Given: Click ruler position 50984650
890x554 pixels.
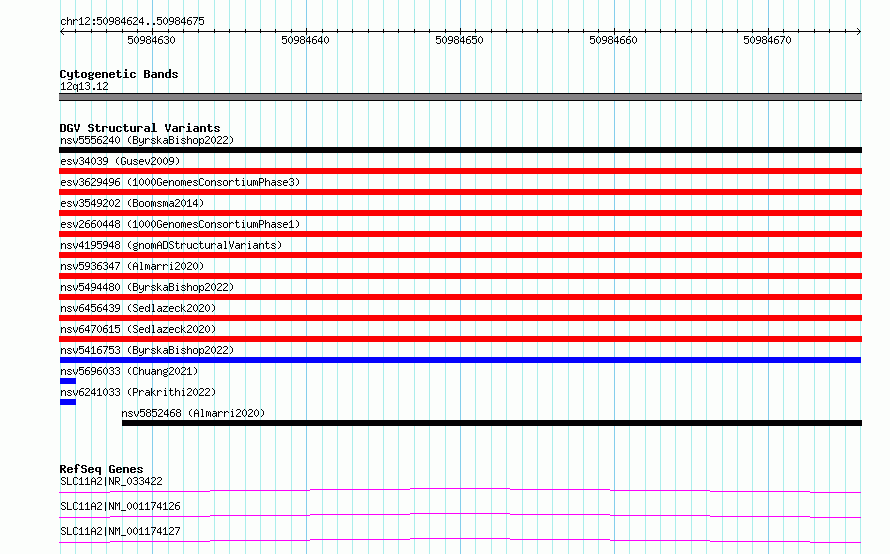Looking at the screenshot, I should (x=459, y=40).
